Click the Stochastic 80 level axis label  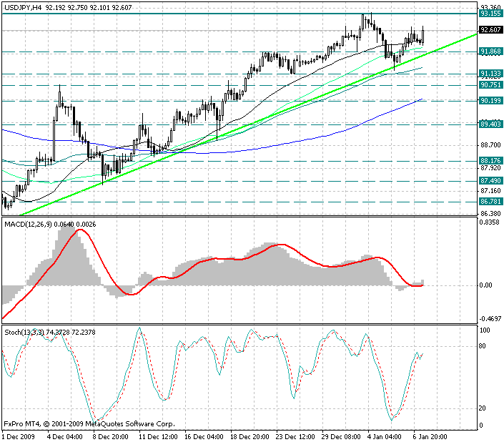tap(483, 346)
